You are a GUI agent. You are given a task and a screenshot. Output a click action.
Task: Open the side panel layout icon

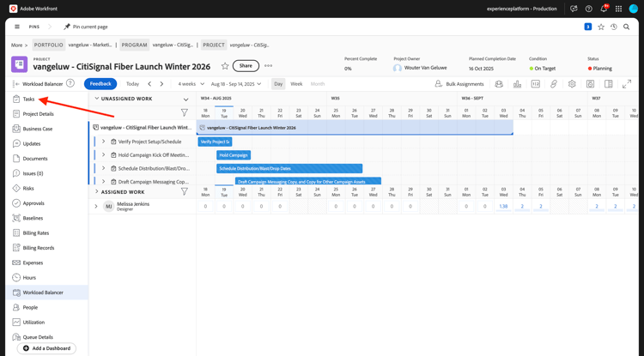609,84
